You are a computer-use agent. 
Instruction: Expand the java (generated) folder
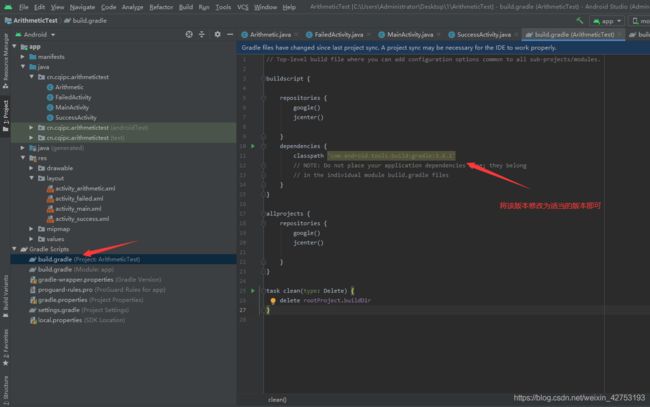tap(23, 148)
